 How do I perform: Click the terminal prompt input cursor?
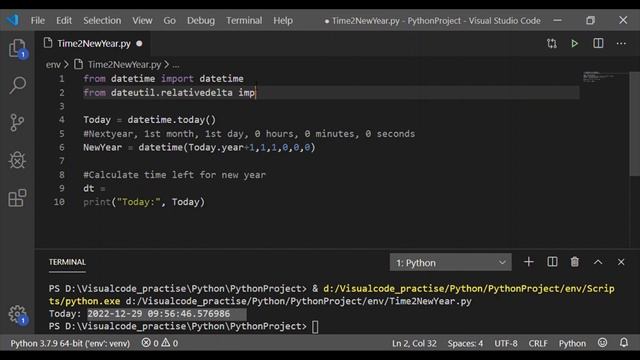click(x=315, y=327)
